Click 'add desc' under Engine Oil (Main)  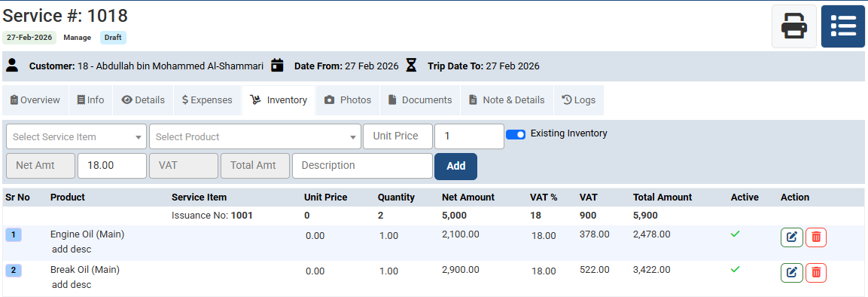pyautogui.click(x=72, y=250)
